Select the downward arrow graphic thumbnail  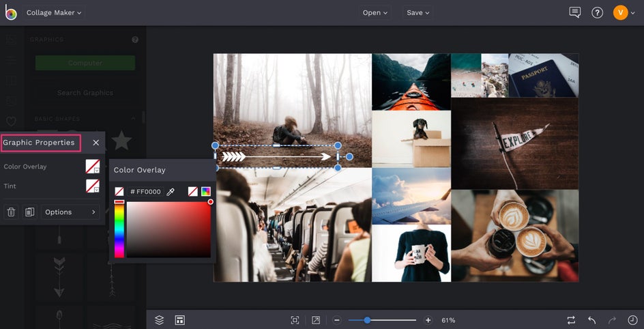(59, 276)
